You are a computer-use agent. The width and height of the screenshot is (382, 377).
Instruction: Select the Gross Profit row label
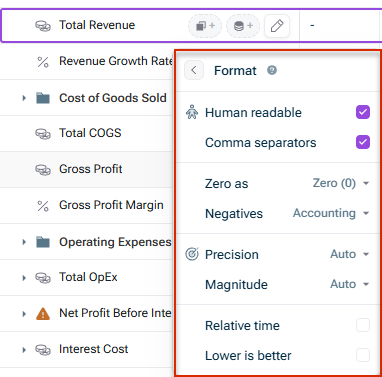coord(91,169)
